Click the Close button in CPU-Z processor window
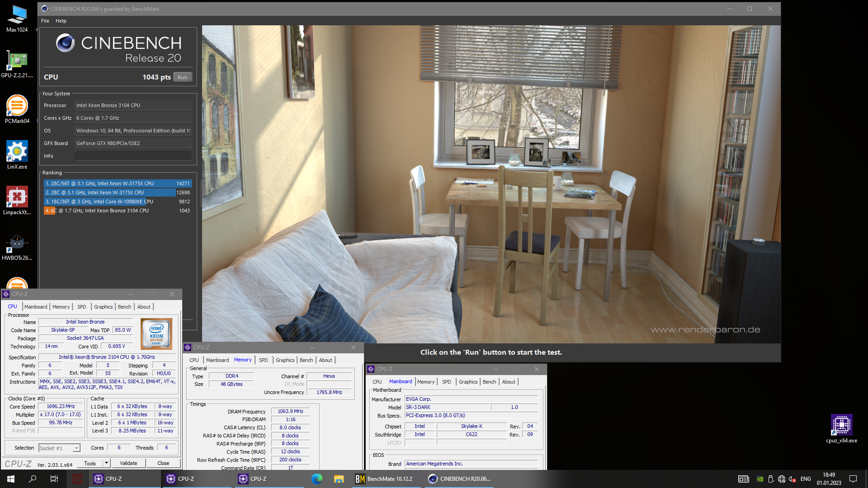This screenshot has width=868, height=488. click(163, 463)
